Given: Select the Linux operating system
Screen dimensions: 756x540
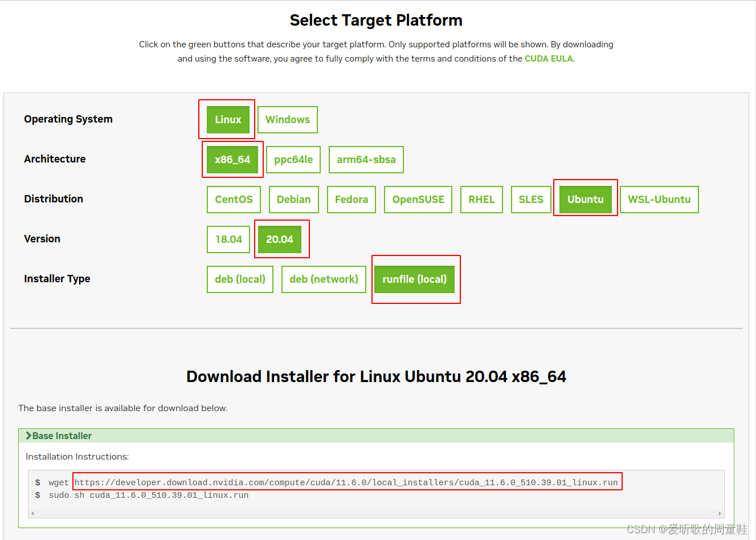Looking at the screenshot, I should (227, 120).
